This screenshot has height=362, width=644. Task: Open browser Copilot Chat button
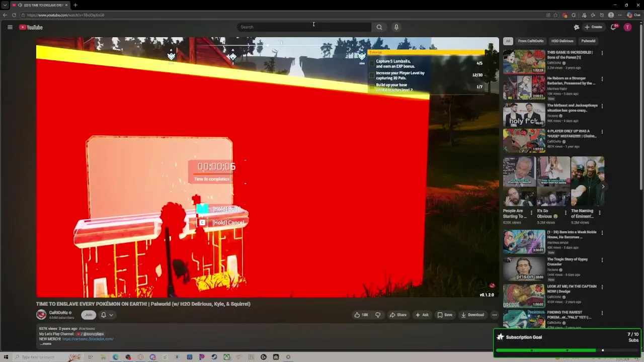[x=633, y=15]
